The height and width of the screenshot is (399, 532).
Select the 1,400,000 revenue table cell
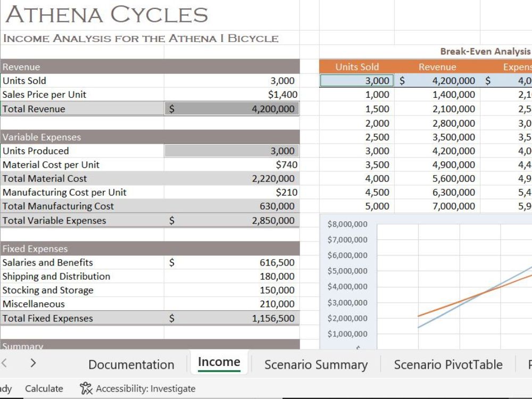(437, 94)
